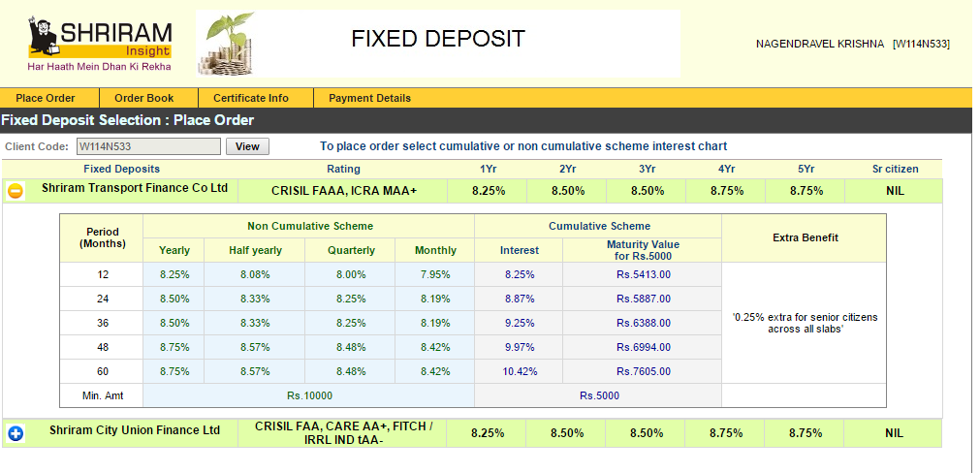Click the Shriram Transport Finance Co Ltd name

pos(135,188)
